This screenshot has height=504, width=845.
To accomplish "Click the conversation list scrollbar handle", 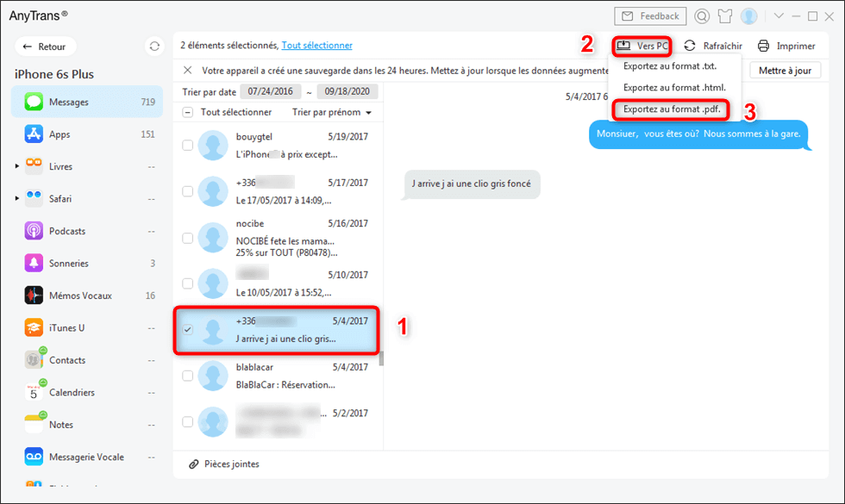I will click(x=381, y=358).
